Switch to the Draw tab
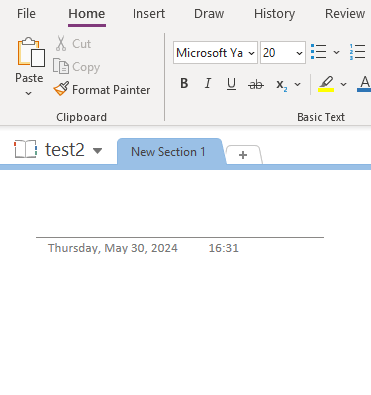The height and width of the screenshot is (395, 371). click(x=209, y=14)
